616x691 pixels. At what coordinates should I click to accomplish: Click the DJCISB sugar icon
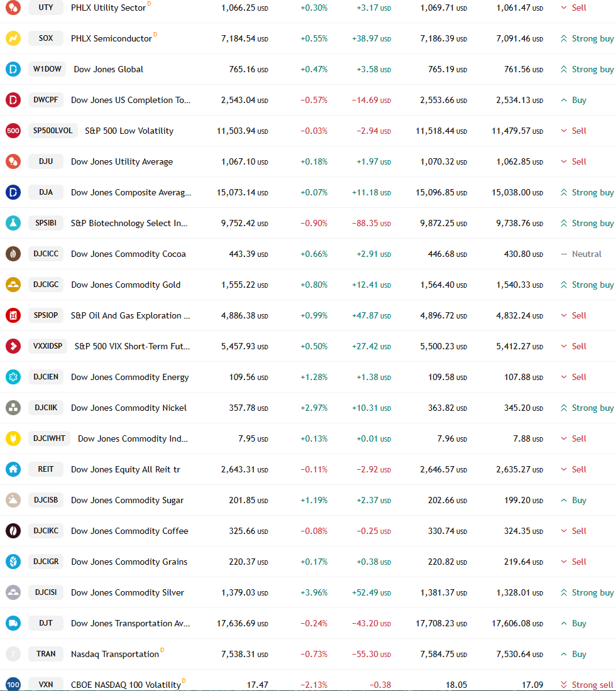pyautogui.click(x=13, y=500)
